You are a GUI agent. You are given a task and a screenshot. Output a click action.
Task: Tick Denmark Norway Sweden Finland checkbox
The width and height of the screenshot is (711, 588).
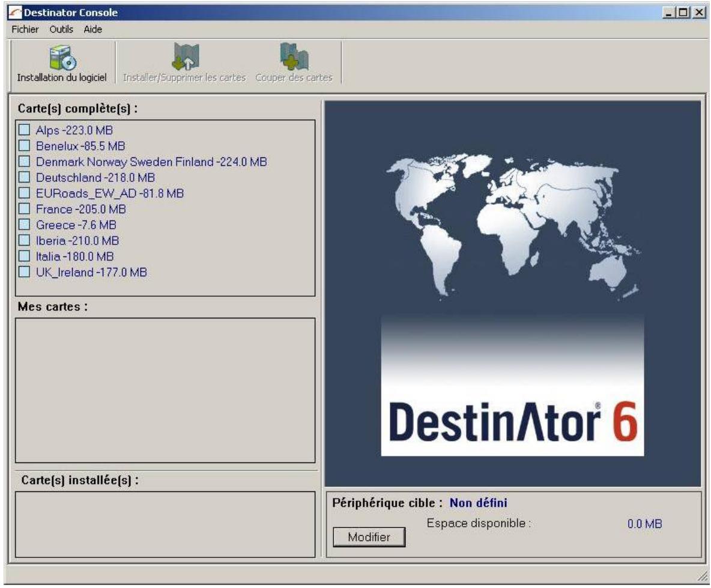[24, 162]
